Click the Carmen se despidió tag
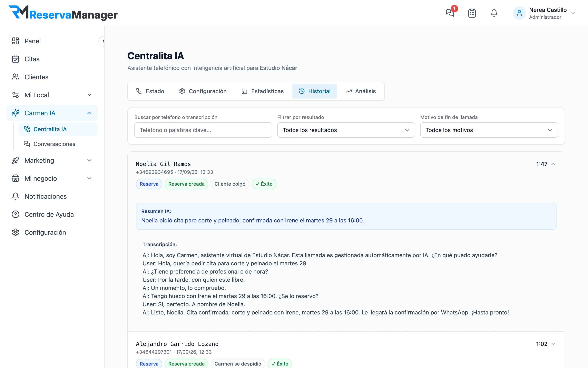This screenshot has width=588, height=368. [238, 364]
